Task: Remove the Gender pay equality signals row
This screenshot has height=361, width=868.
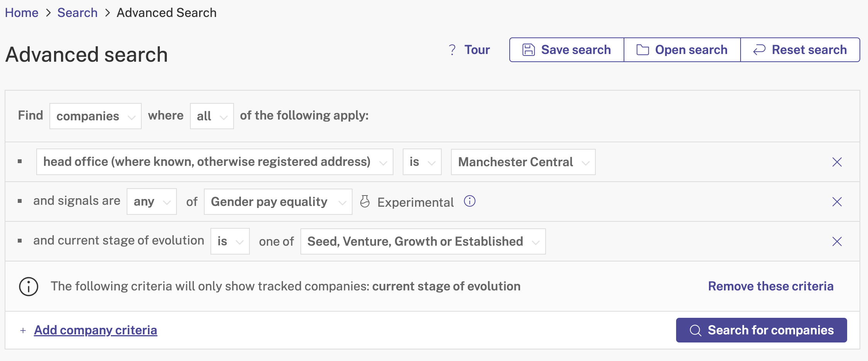Action: (x=837, y=202)
